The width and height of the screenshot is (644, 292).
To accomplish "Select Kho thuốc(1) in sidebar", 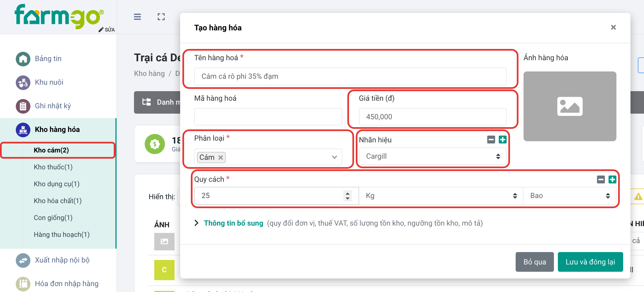I will (53, 167).
